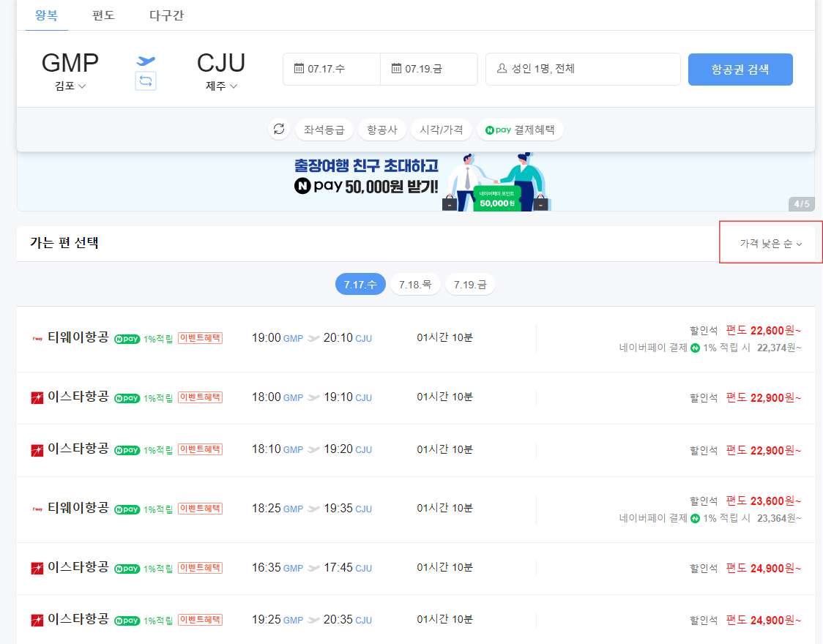Click Eastar logo on 18:10 flight
The height and width of the screenshot is (644, 823).
[37, 450]
